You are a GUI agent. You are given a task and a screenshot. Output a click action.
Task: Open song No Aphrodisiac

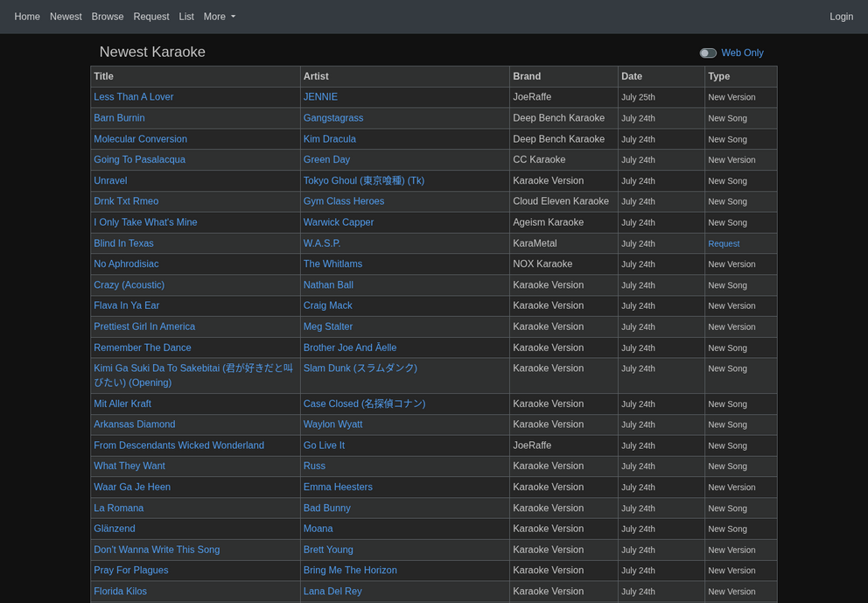[126, 264]
